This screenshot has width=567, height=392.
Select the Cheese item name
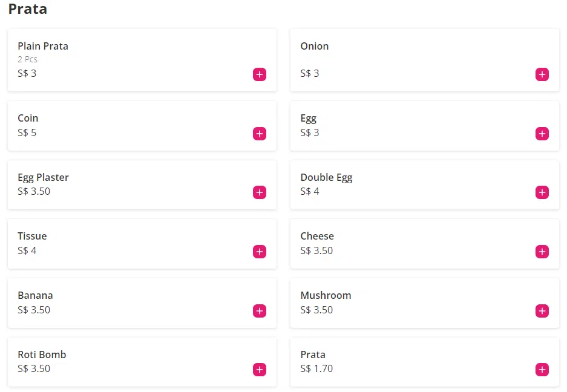point(317,236)
